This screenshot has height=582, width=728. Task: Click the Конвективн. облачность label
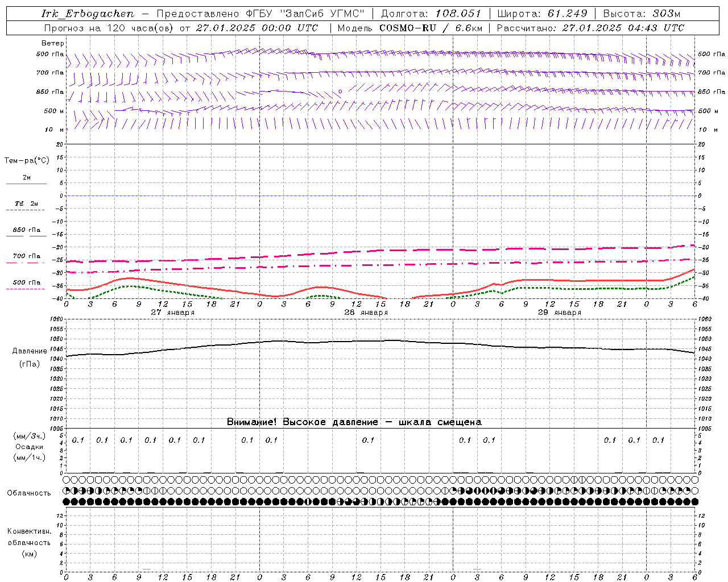coord(29,537)
